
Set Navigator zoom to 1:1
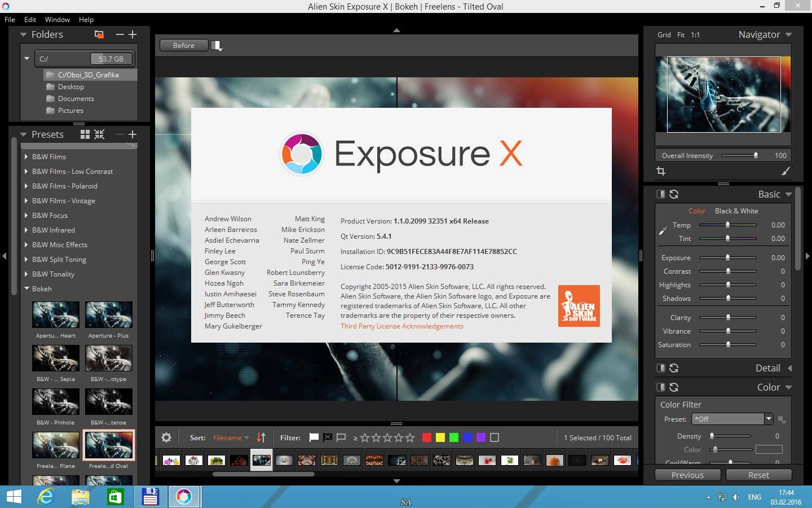(695, 35)
